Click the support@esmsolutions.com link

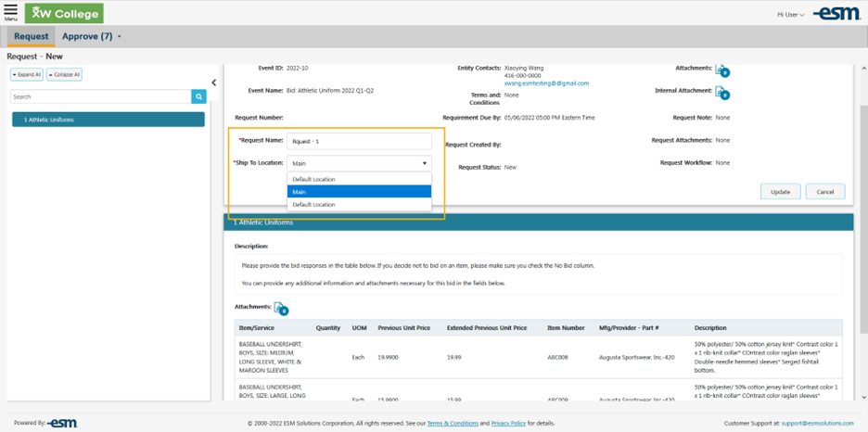pos(818,423)
